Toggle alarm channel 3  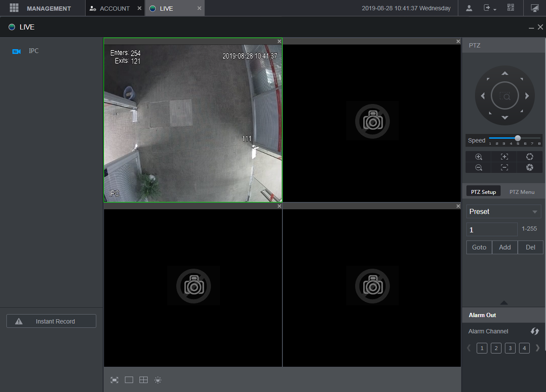click(510, 348)
